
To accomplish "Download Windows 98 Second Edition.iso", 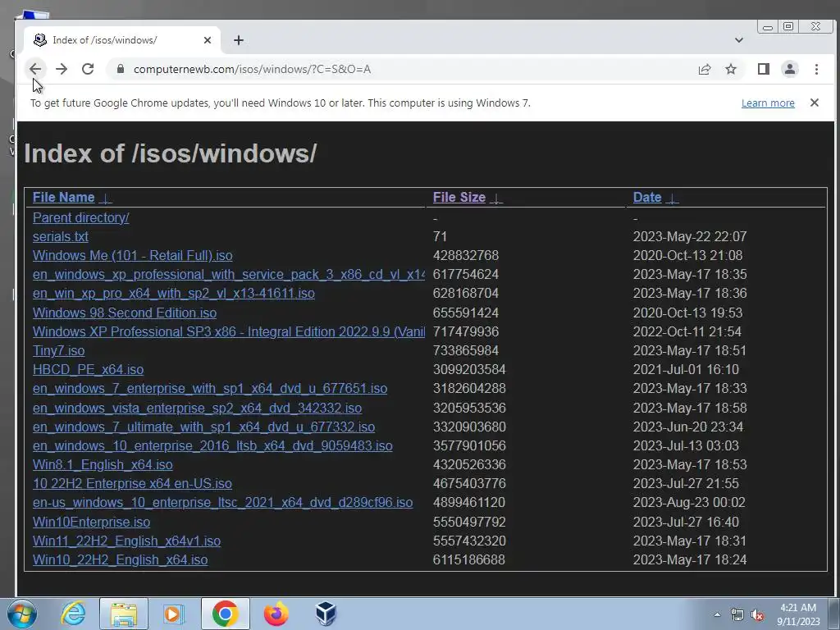I will pos(125,313).
